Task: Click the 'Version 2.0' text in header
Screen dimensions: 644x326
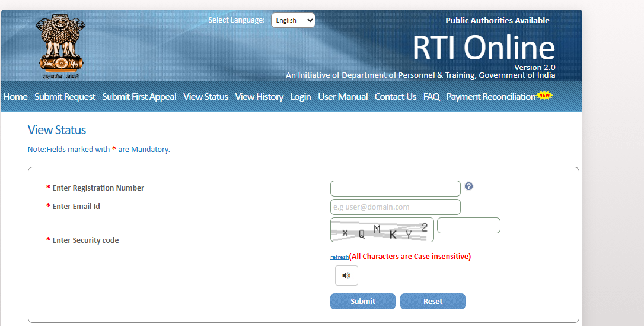Action: coord(535,67)
